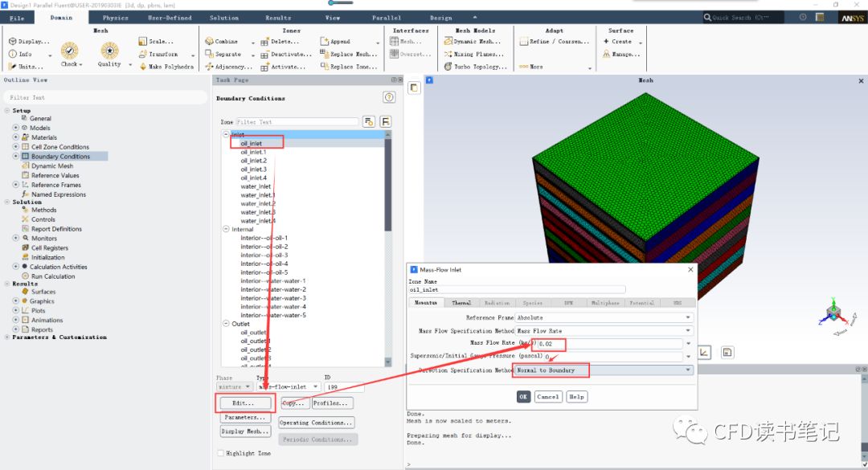
Task: Click the Edit... button
Action: (x=244, y=403)
